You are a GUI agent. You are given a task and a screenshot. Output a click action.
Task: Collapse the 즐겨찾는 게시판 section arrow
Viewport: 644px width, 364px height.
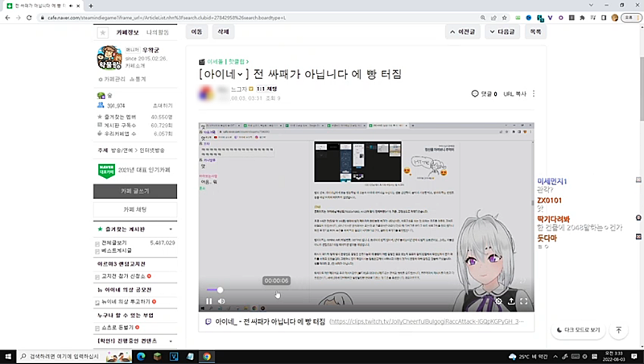click(x=171, y=230)
